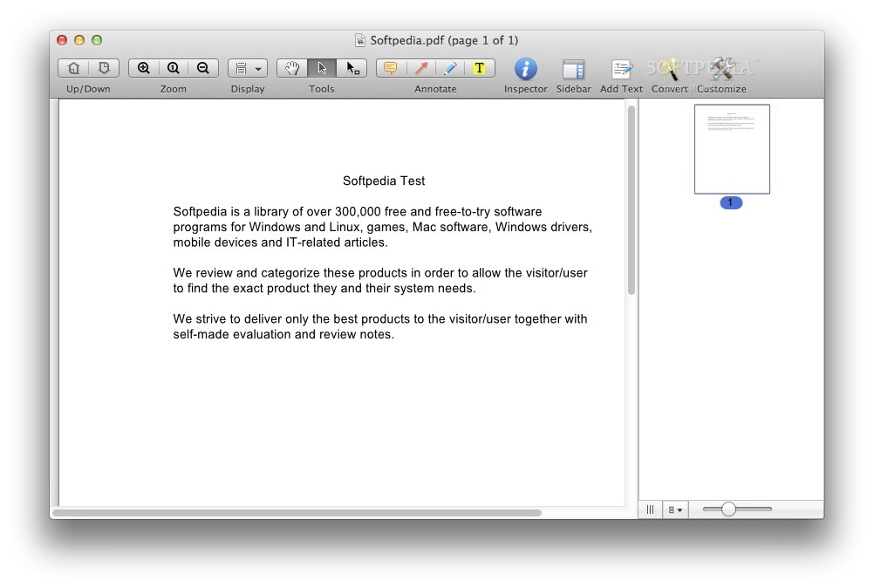Click the sidebar column resize handle icon
Viewport: 874px width, 588px height.
tap(650, 509)
